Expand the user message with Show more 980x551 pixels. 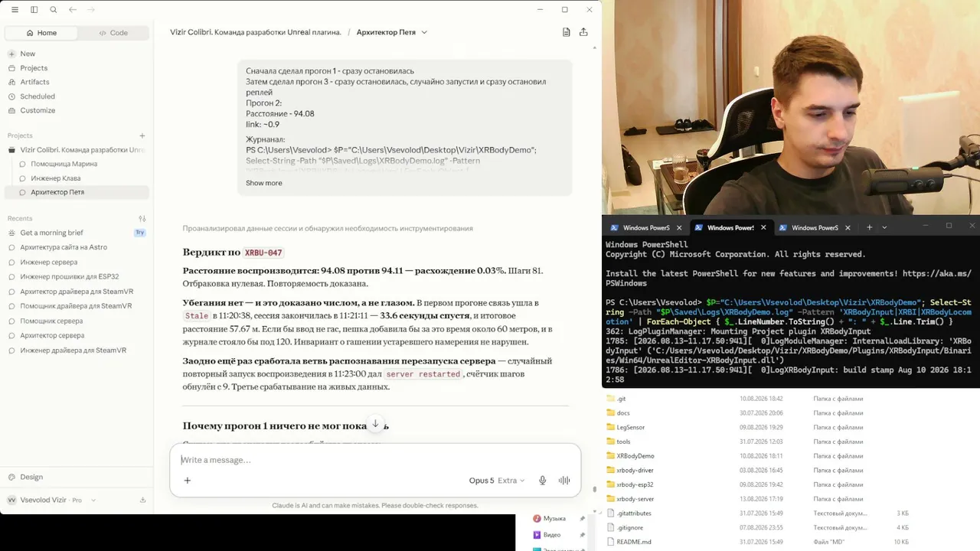pos(264,183)
